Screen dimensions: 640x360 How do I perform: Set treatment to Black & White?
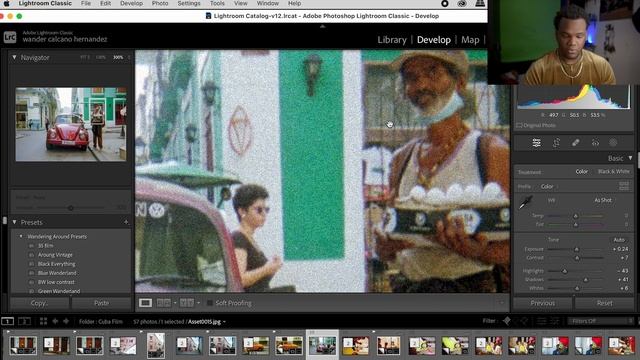(x=613, y=171)
